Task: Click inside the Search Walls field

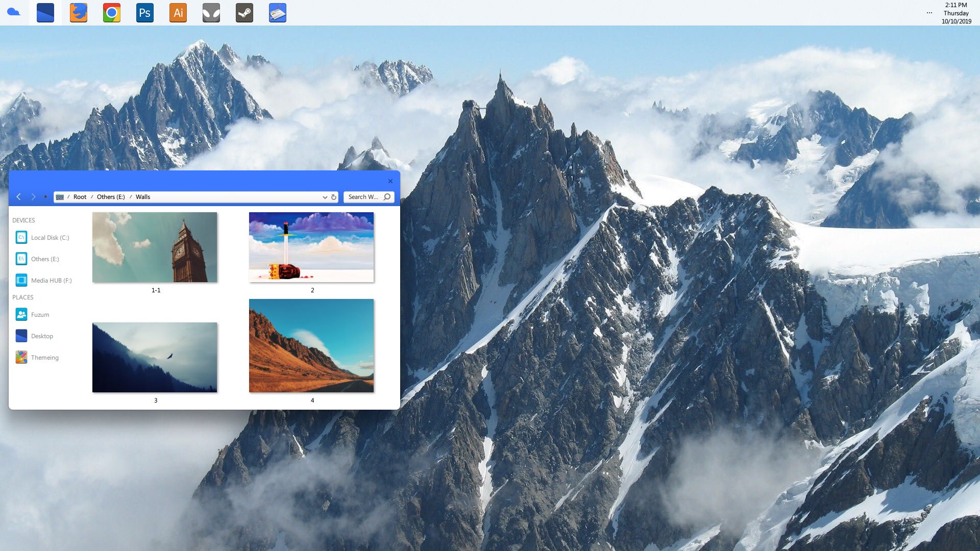Action: click(x=362, y=197)
